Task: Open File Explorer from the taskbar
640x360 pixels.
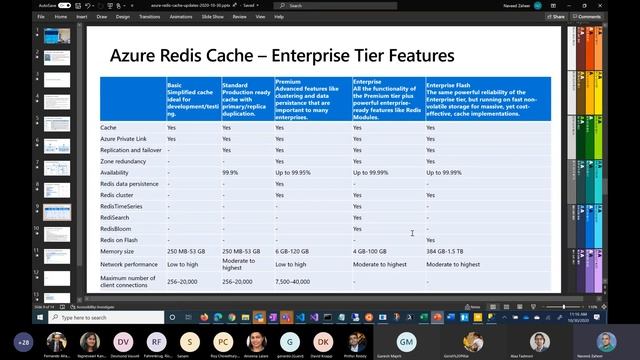Action: tap(245, 318)
